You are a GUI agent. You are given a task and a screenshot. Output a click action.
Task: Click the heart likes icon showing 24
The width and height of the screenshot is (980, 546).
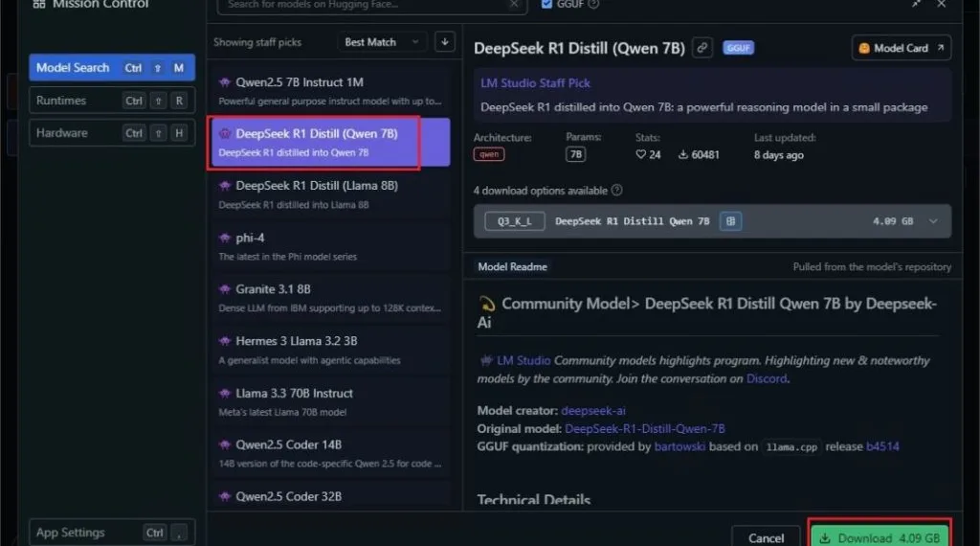pyautogui.click(x=640, y=154)
